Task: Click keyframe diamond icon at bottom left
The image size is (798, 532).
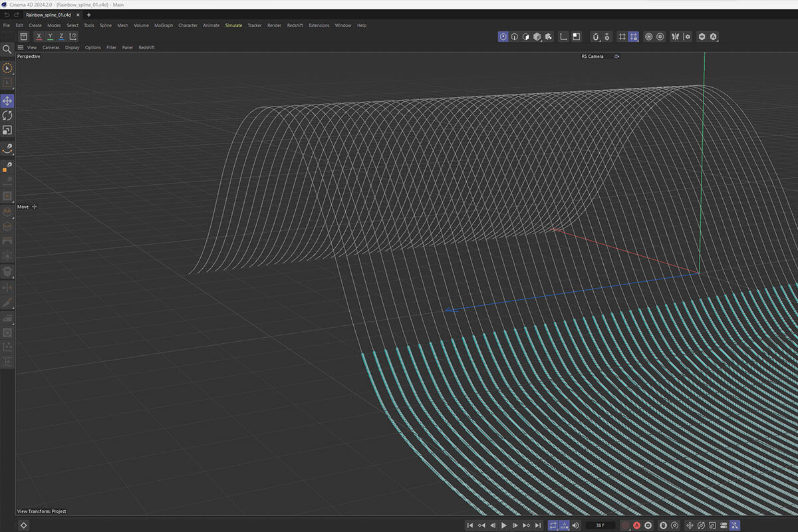Action: click(x=23, y=525)
